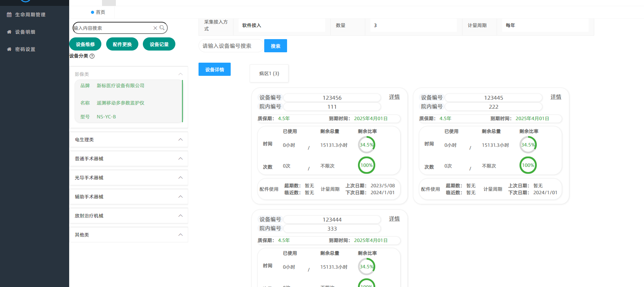Screen dimensions: 644x287
Task: Open 详情 for device 123444
Action: point(394,219)
